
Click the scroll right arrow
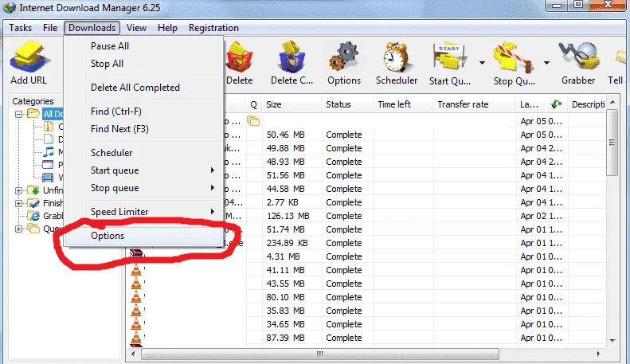tap(598, 354)
